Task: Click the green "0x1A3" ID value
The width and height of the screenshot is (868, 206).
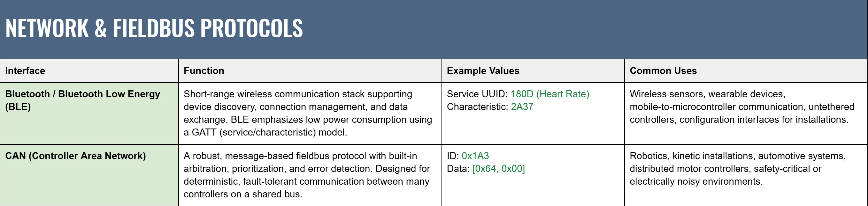Action: [475, 156]
